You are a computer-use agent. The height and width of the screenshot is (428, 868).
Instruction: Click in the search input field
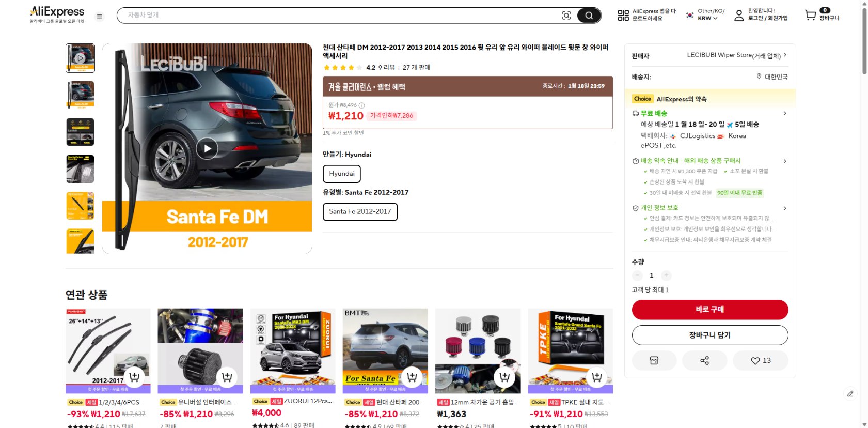tap(341, 16)
